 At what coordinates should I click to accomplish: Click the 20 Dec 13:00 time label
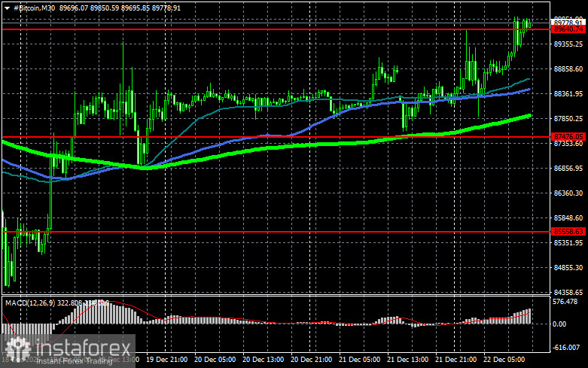pos(263,360)
